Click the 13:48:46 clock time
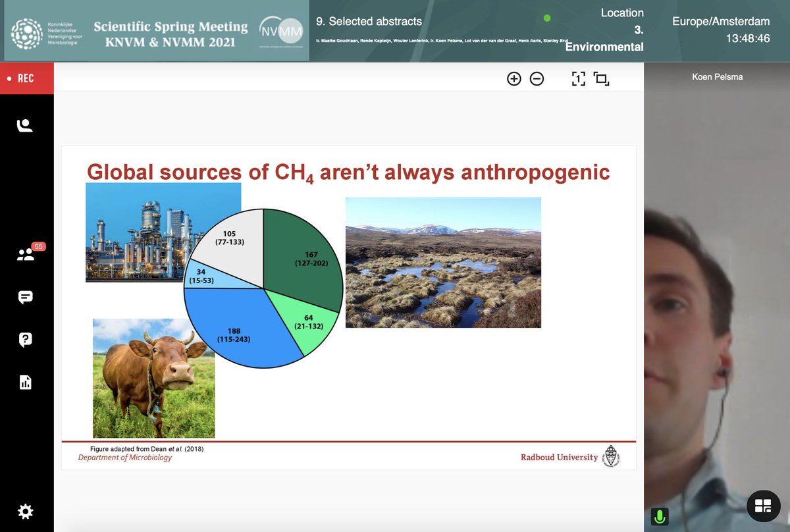 (x=748, y=38)
